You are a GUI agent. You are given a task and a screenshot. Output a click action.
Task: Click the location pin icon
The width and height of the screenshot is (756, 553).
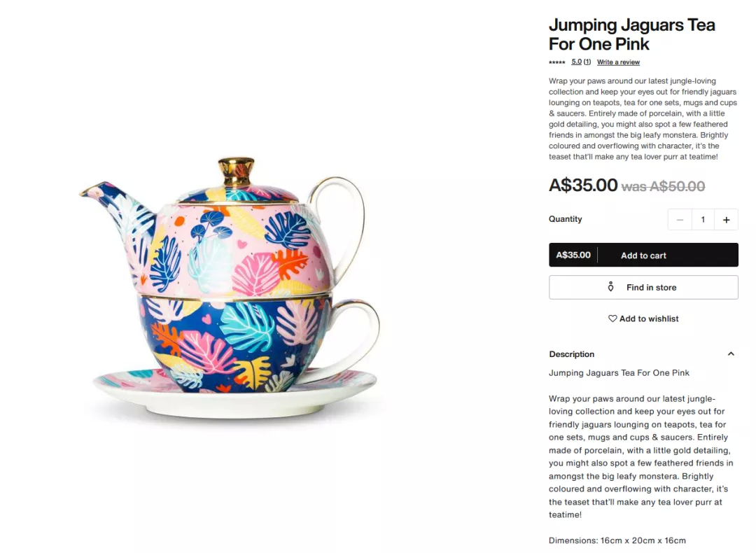pos(610,287)
